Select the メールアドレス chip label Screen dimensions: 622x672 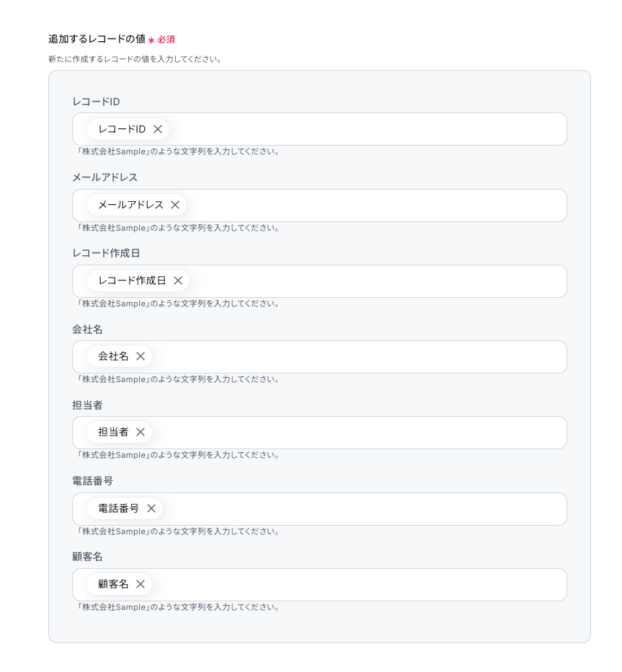[130, 205]
